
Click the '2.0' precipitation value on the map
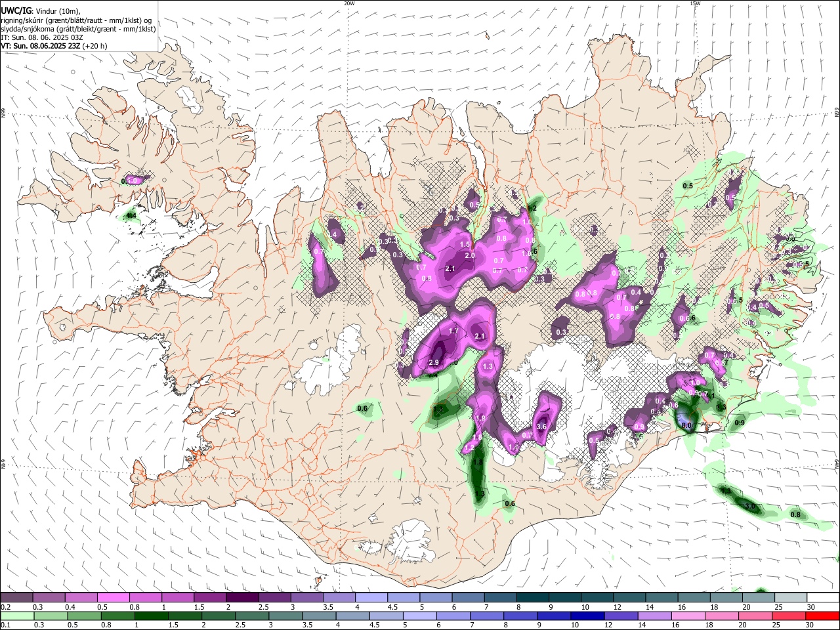tap(470, 255)
